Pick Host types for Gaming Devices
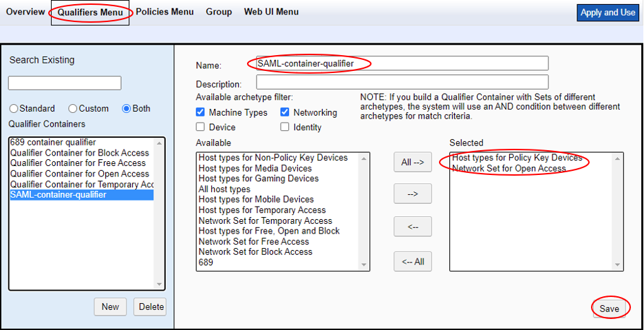This screenshot has height=330, width=644. click(x=259, y=178)
